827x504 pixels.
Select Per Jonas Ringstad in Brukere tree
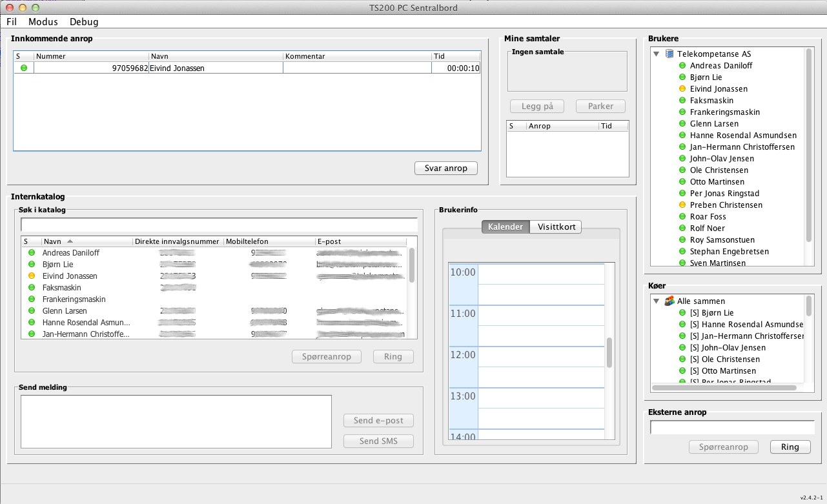tap(724, 193)
